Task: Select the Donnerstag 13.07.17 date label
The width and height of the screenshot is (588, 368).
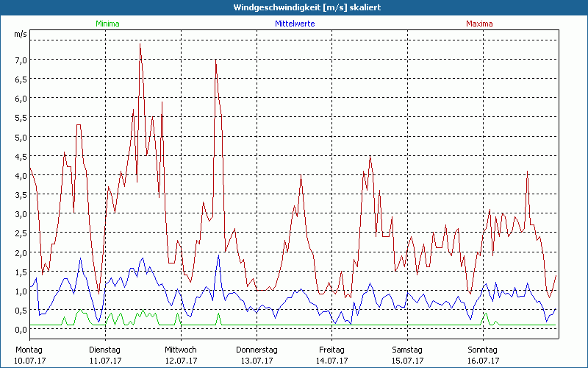Action: click(256, 355)
